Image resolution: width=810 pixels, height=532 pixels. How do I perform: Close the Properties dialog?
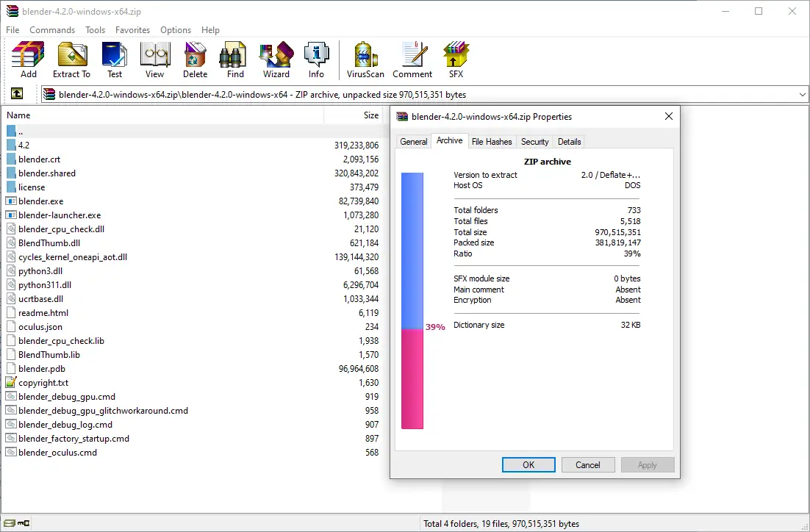668,116
